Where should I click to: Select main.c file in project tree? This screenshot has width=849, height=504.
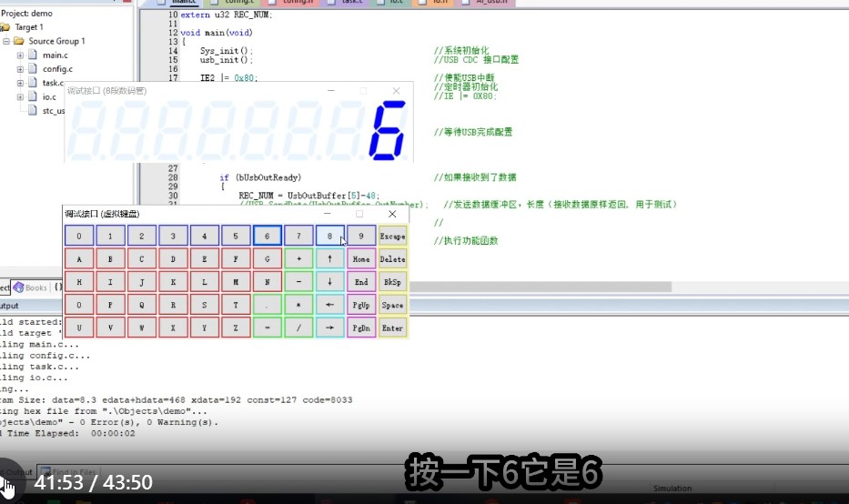[56, 55]
